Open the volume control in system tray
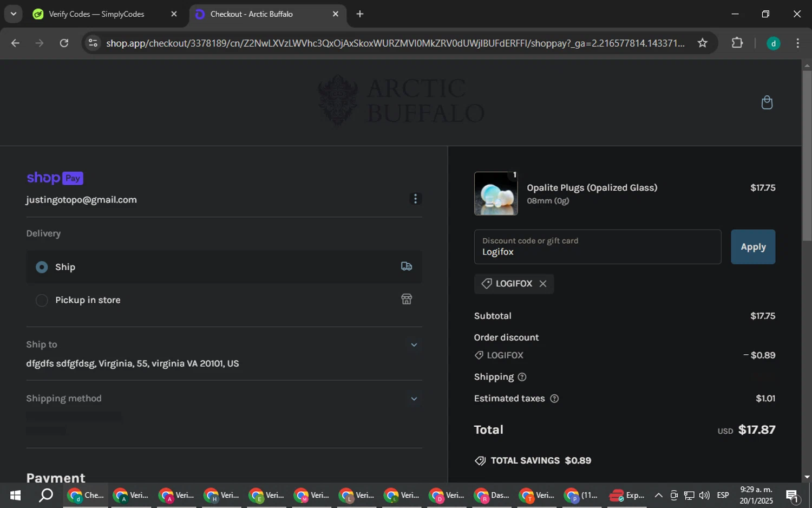The image size is (812, 508). coord(704,495)
